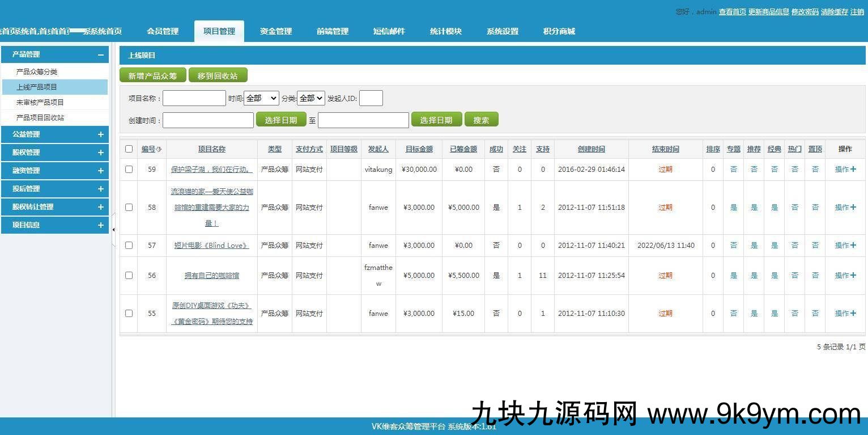Click the sort arrow next to 编号
Viewport: 868px width, 435px height.
click(159, 149)
